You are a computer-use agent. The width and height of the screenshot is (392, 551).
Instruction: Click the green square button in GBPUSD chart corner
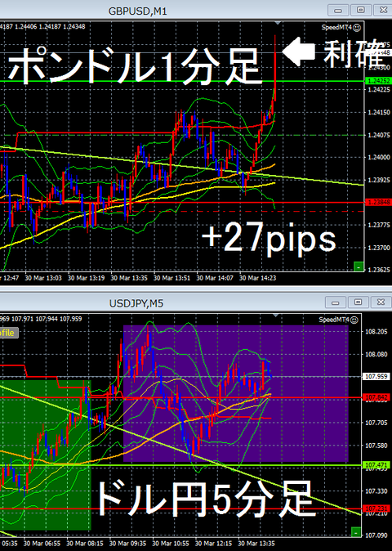pos(359,267)
